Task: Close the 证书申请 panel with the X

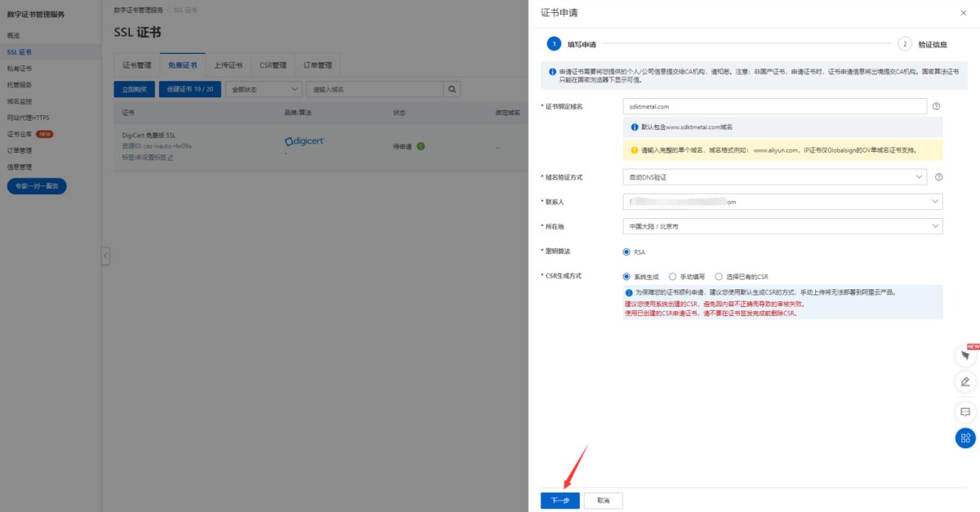Action: (964, 13)
